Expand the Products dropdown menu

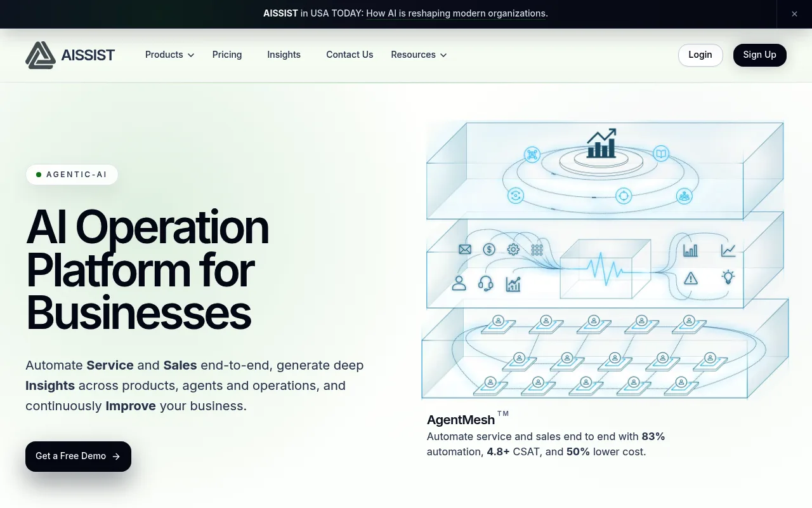(169, 55)
